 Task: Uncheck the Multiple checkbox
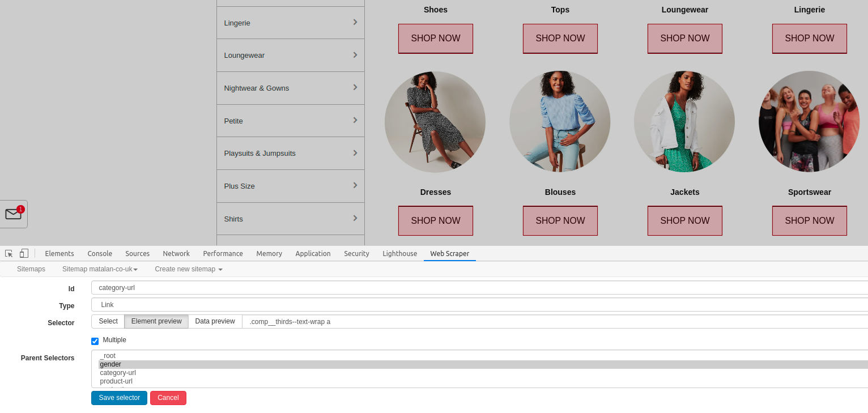coord(95,341)
